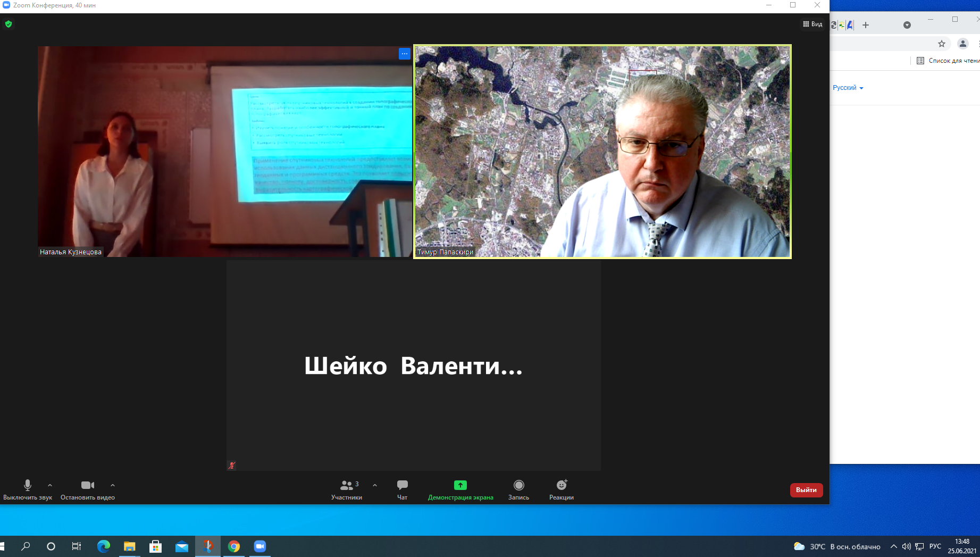
Task: Click the muted microphone icon on Шейко tile
Action: (x=232, y=465)
